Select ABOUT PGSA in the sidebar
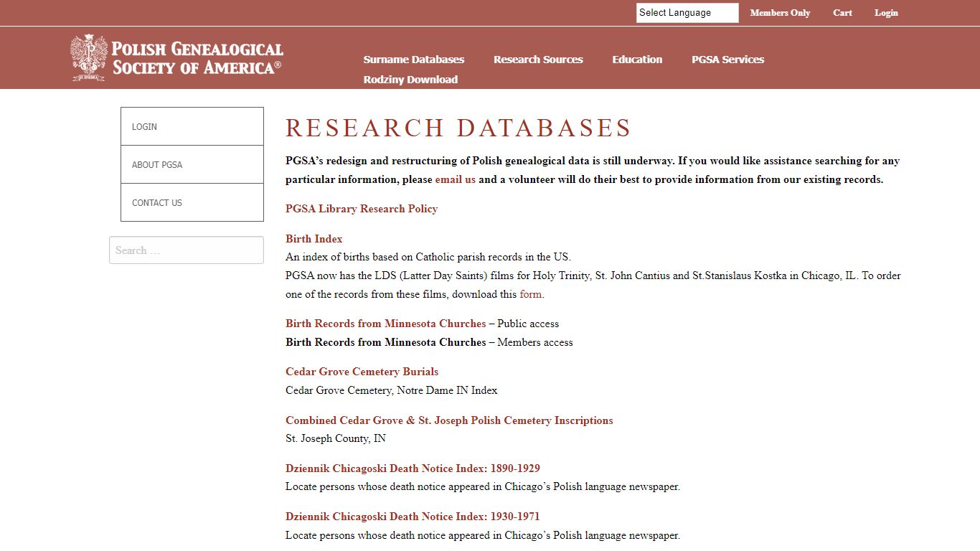 click(192, 164)
